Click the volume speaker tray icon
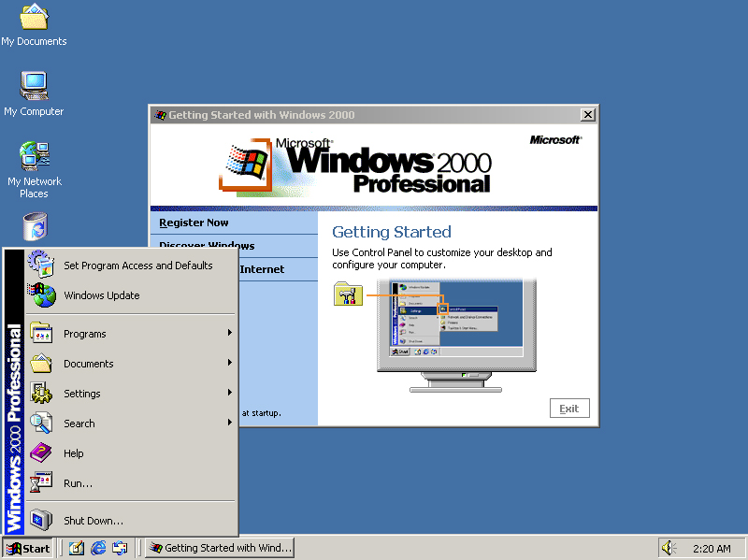The image size is (748, 560). 668,548
